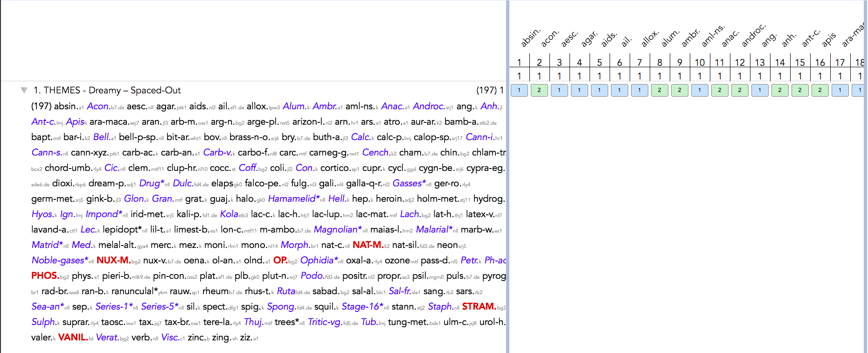Click the green grade cell under acon.
This screenshot has width=868, height=353.
click(x=539, y=90)
